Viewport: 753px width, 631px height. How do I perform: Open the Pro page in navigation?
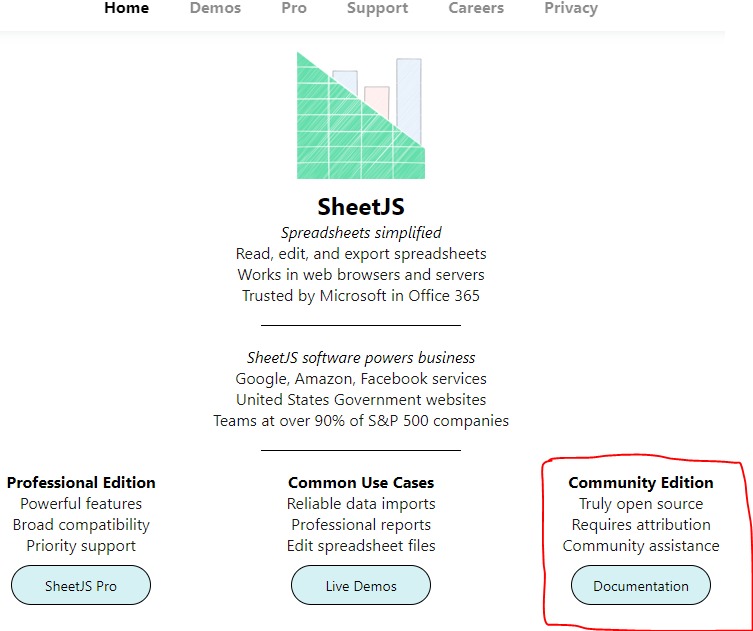294,8
